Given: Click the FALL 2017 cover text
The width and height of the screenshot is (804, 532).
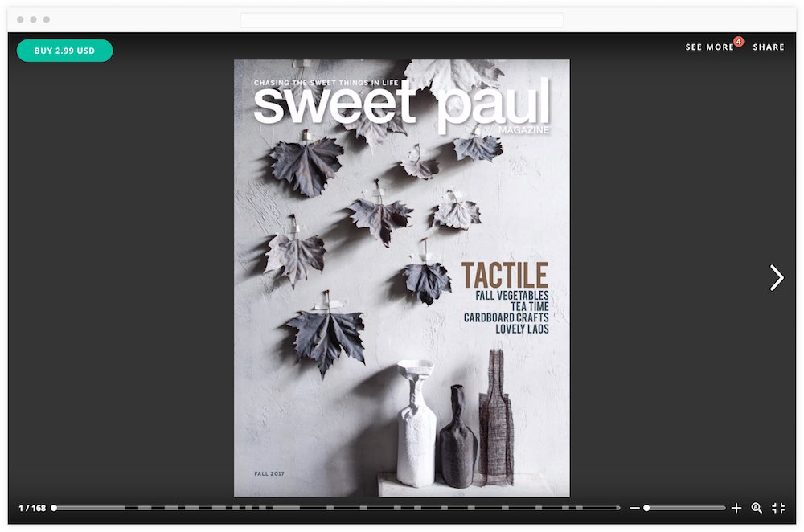Looking at the screenshot, I should tap(269, 473).
